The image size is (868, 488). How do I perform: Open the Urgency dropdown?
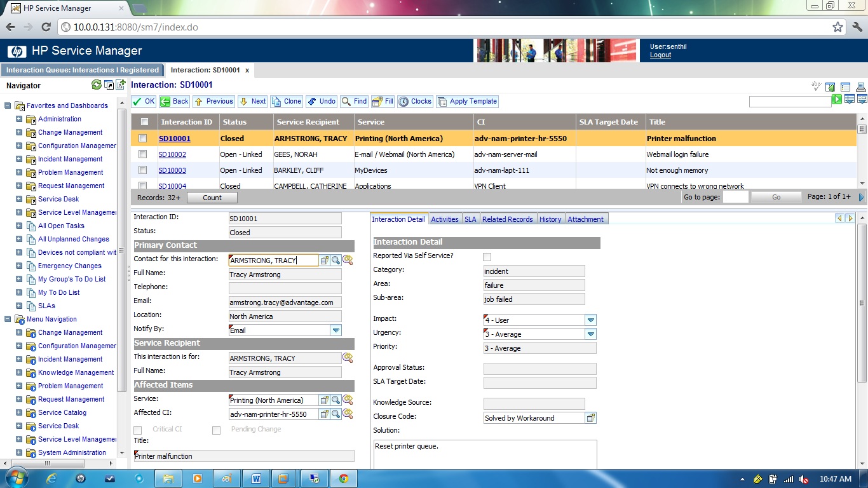591,334
